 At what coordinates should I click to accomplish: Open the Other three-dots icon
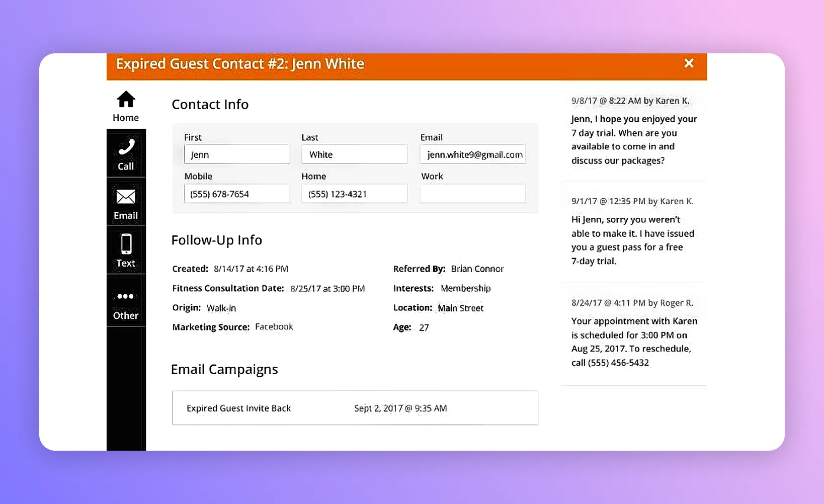click(126, 297)
